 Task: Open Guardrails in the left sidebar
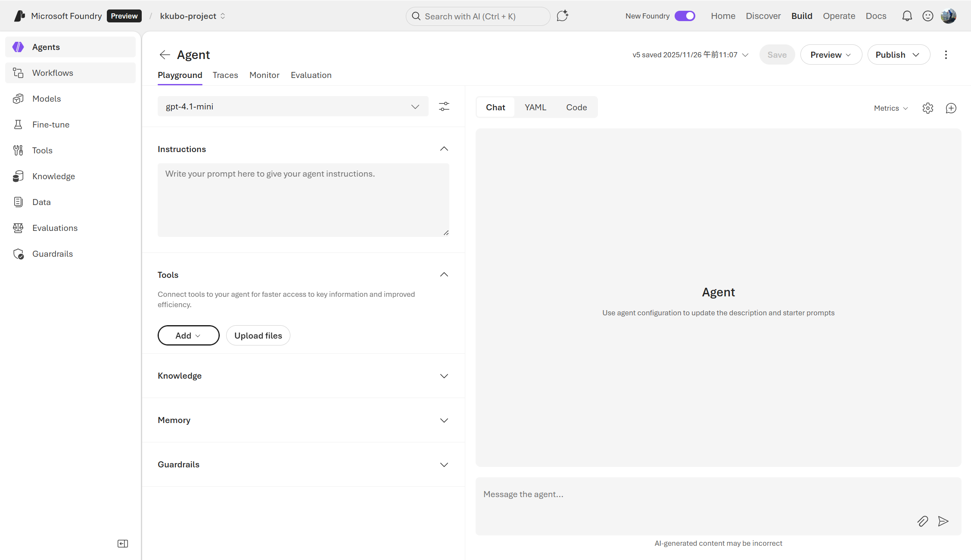(52, 254)
